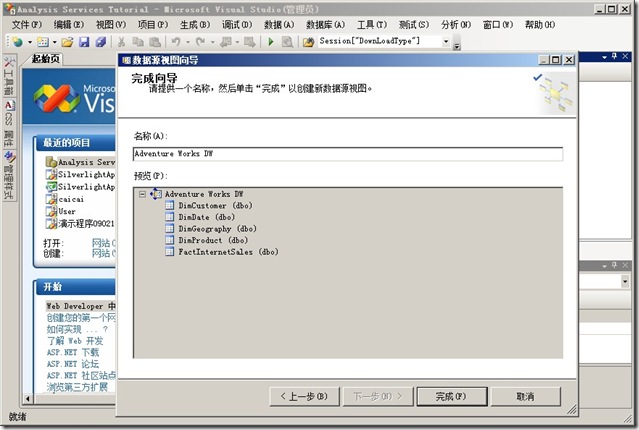Click the Open File folder icon

point(67,42)
